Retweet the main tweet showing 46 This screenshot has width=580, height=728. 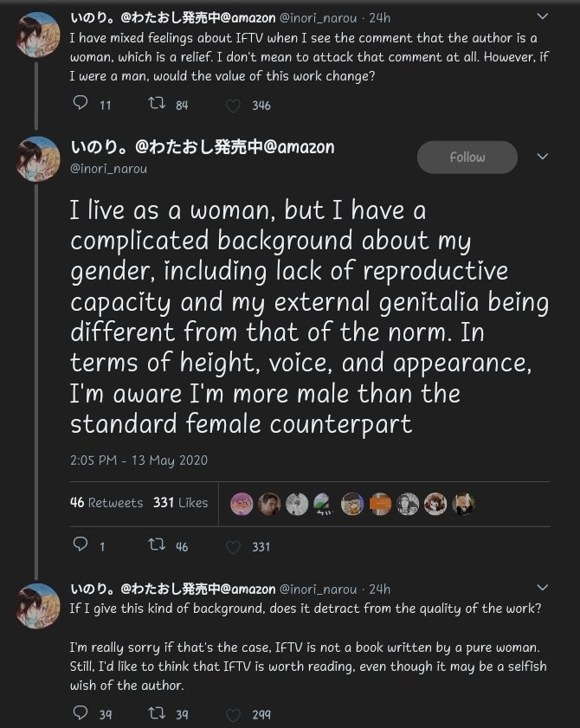[x=157, y=546]
